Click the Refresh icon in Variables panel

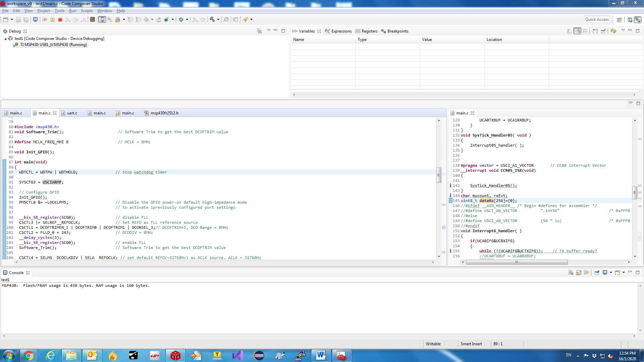(613, 31)
